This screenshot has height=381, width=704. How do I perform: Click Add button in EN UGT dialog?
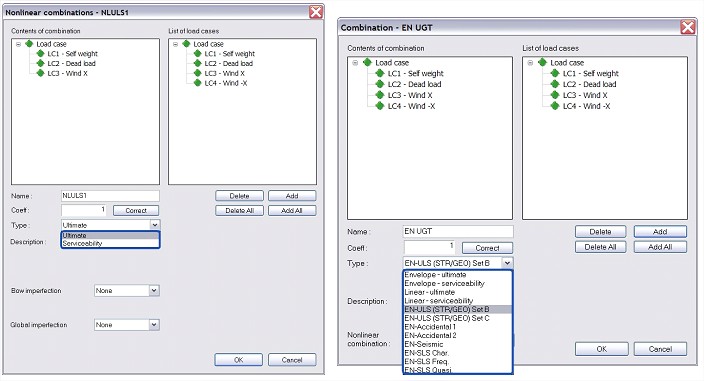point(660,232)
